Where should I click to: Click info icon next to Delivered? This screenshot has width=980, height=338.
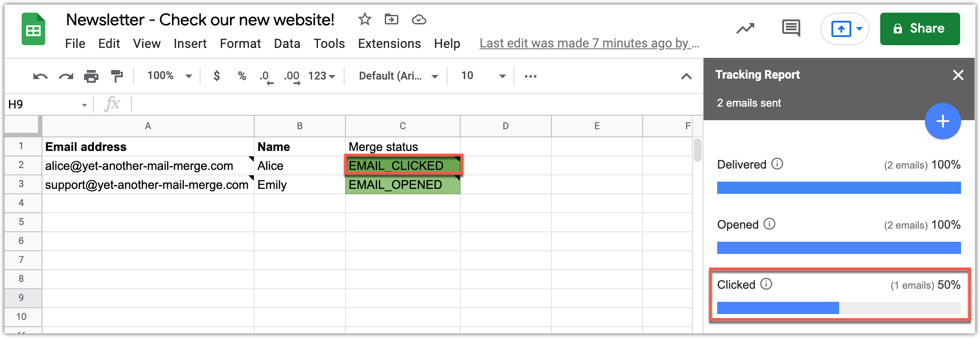[777, 164]
